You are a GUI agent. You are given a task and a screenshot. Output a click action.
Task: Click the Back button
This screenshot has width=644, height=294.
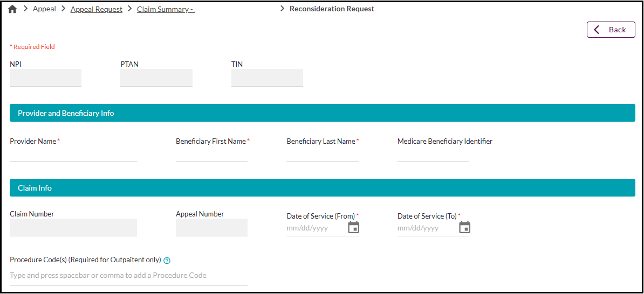[611, 30]
